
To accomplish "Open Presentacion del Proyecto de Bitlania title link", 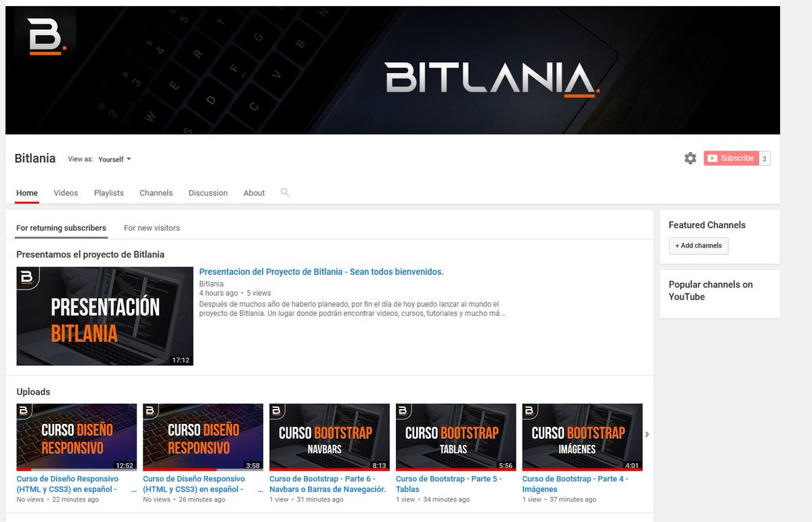I will pyautogui.click(x=321, y=272).
